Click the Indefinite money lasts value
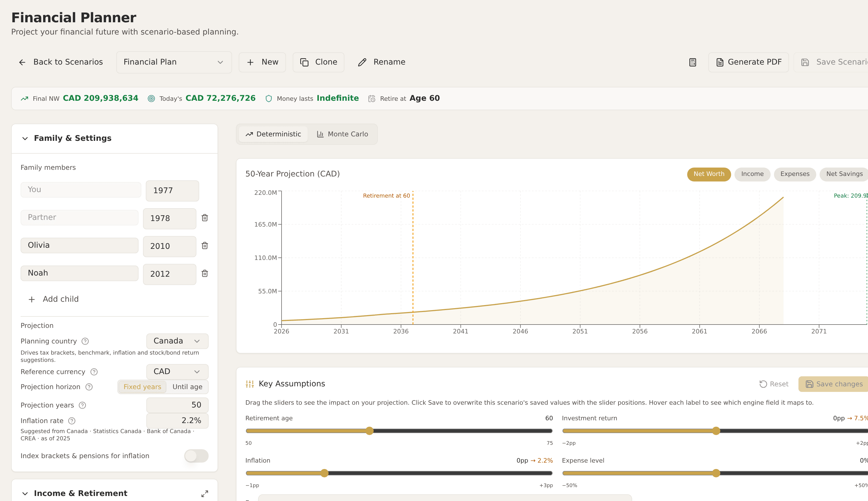The width and height of the screenshot is (868, 501). 338,99
